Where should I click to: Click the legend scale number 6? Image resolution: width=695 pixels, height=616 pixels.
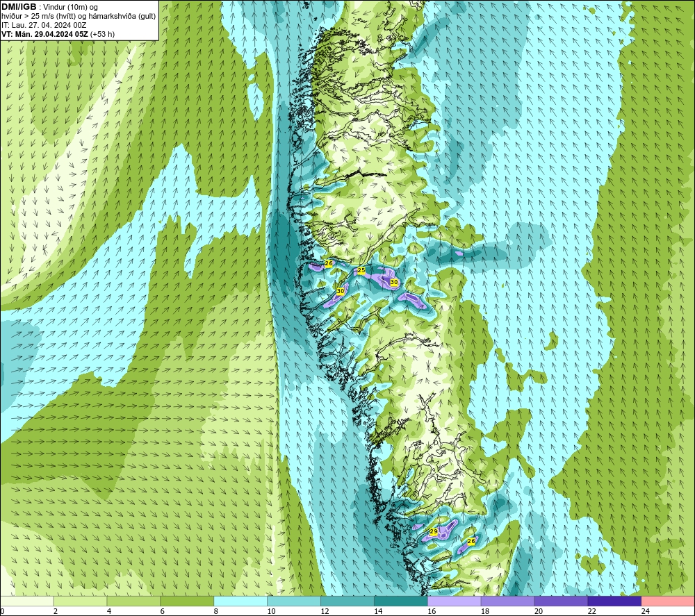tap(162, 611)
